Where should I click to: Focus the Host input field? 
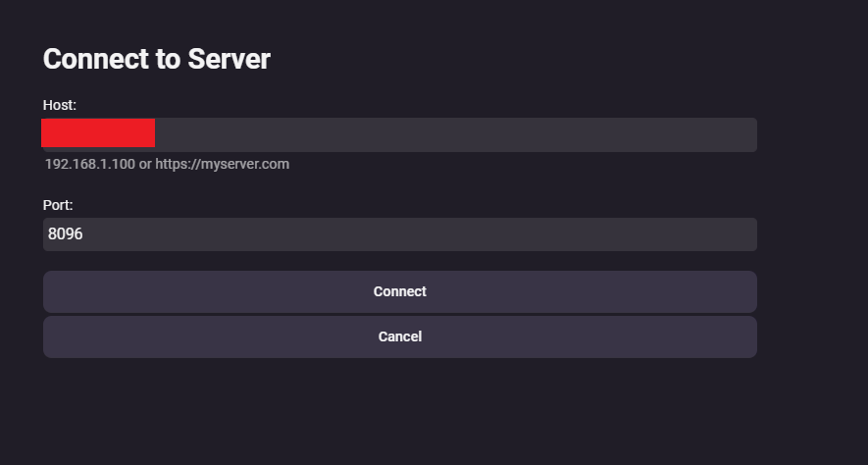451,134
